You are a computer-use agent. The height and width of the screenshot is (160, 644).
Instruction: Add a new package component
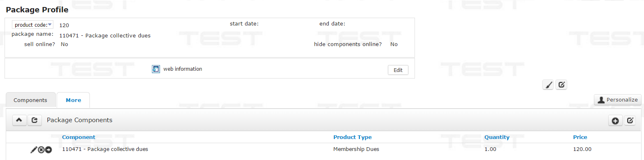(615, 121)
